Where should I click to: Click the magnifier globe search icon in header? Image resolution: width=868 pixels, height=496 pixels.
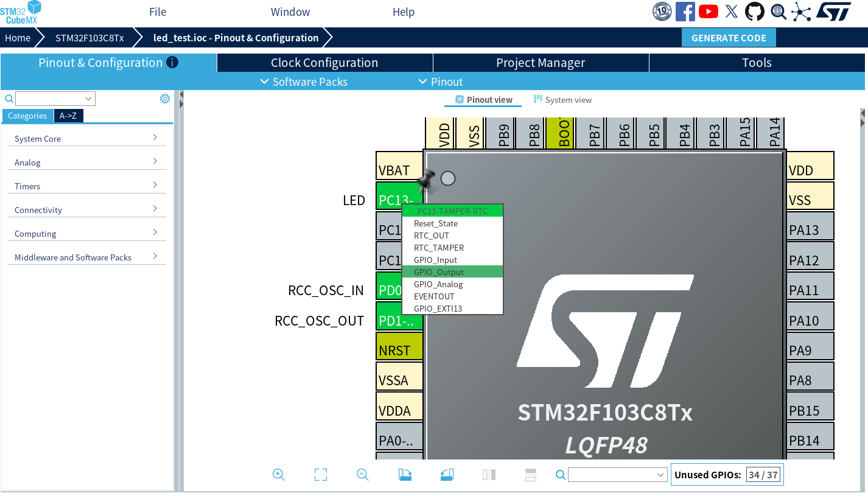778,11
